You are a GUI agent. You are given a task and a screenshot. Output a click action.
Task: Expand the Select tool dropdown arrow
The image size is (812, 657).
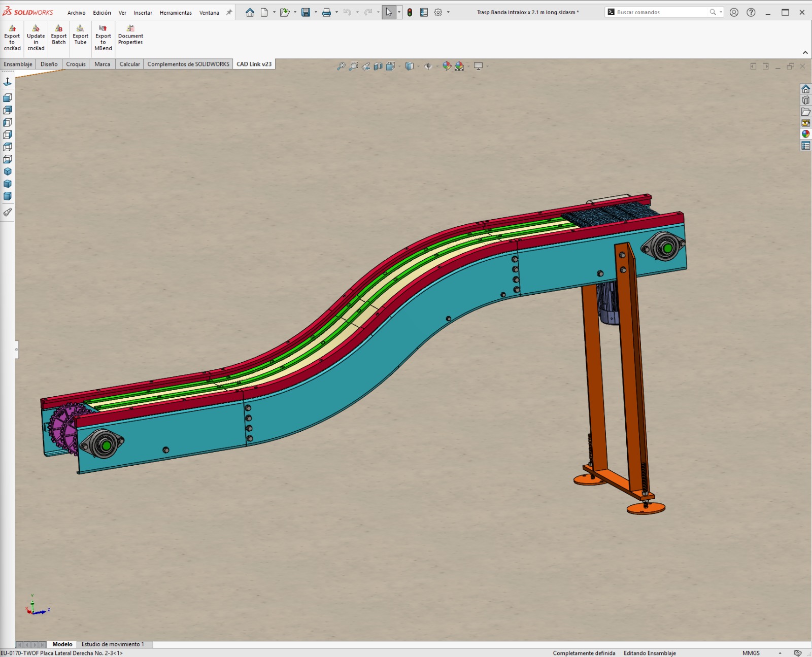pos(399,12)
